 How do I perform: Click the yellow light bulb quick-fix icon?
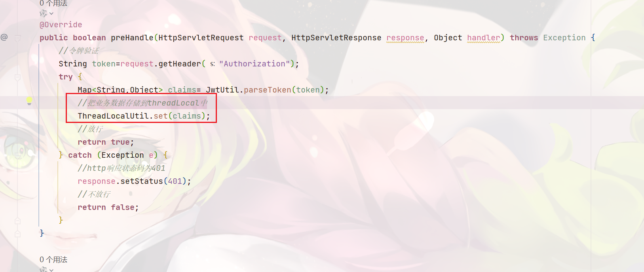coord(29,101)
